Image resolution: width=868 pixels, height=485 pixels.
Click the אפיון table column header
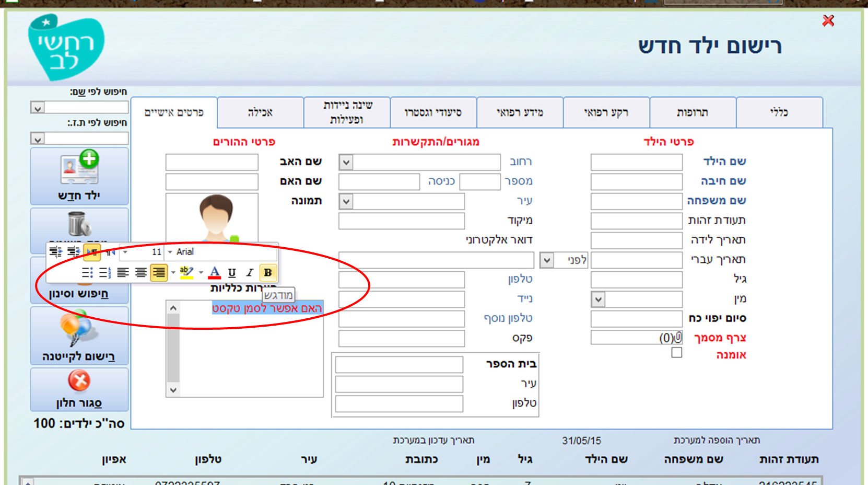coord(114,459)
